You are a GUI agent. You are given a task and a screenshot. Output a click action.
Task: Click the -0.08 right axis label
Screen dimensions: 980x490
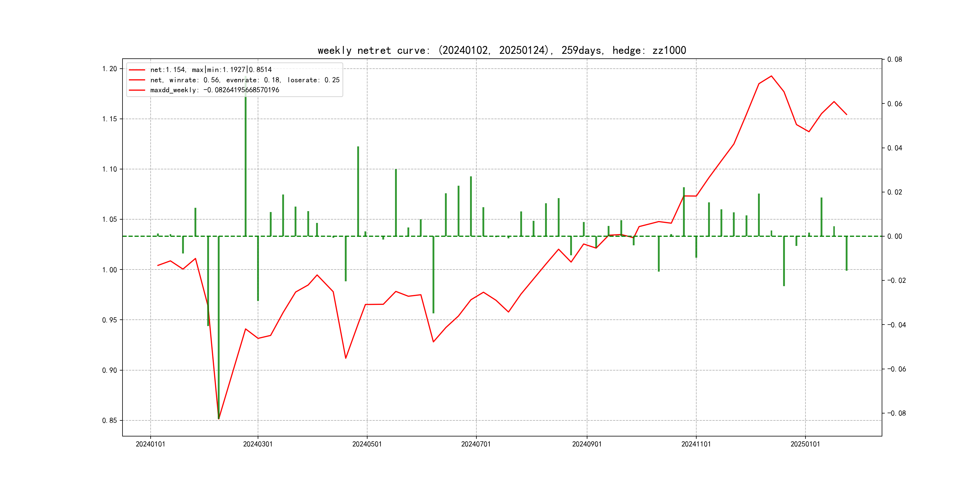[x=896, y=413]
